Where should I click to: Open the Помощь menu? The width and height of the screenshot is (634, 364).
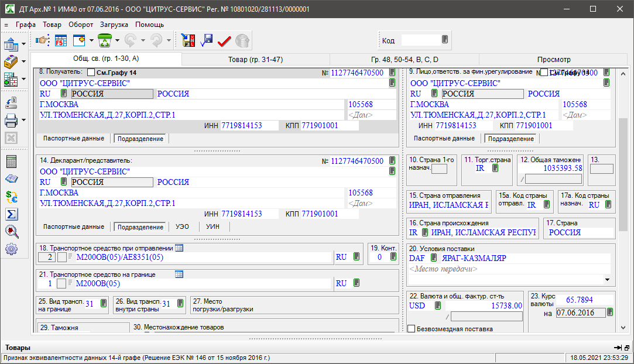tap(150, 25)
